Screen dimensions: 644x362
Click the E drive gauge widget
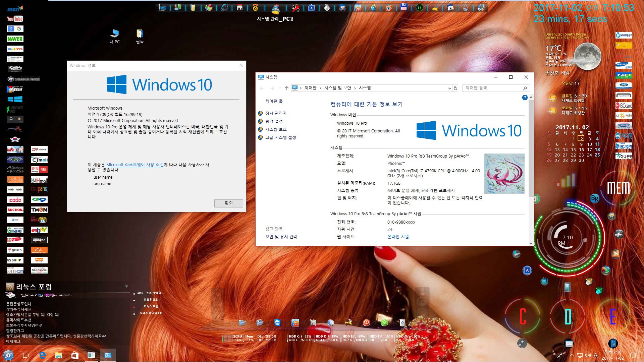(612, 316)
